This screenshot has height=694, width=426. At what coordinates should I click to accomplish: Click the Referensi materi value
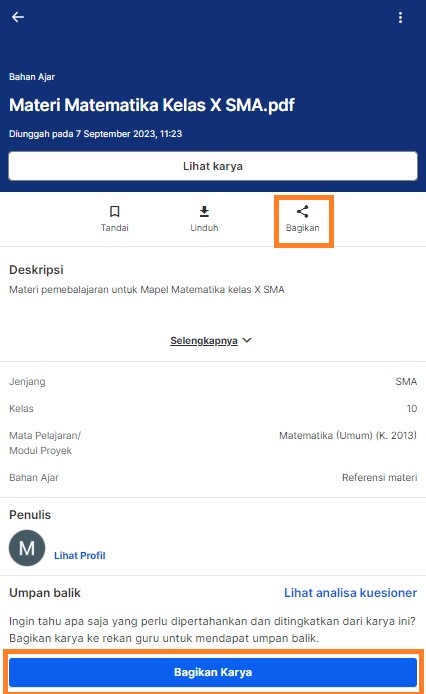pyautogui.click(x=380, y=478)
